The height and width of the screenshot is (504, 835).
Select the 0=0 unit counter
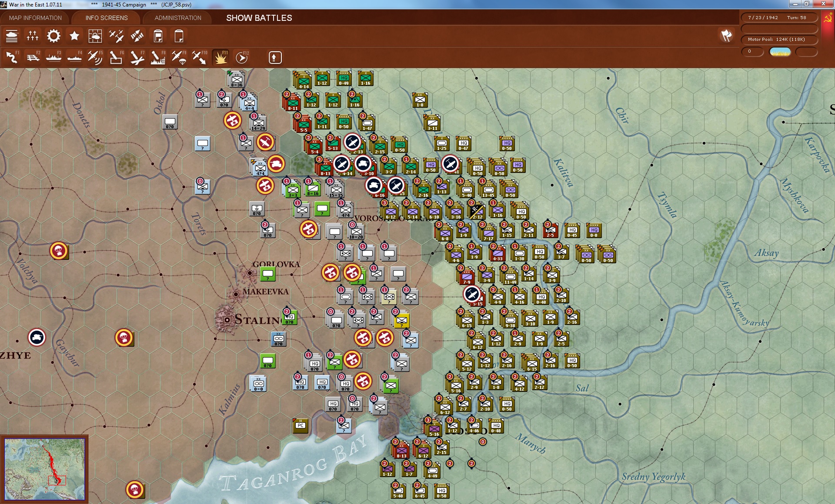coord(258,384)
